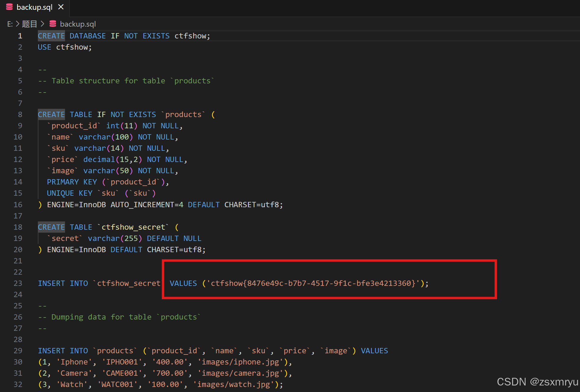
Task: Click the `products` identifier on line 8
Action: [x=183, y=114]
